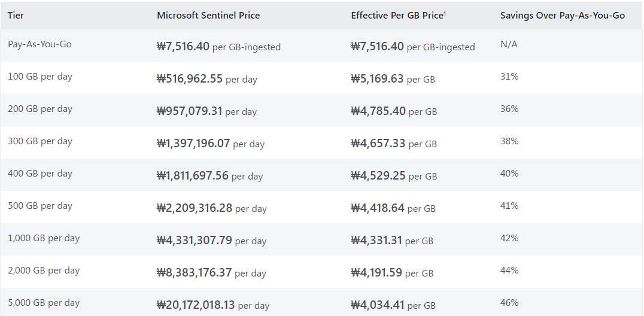Select the 1,000 GB per day tier
644x316 pixels.
[x=44, y=238]
